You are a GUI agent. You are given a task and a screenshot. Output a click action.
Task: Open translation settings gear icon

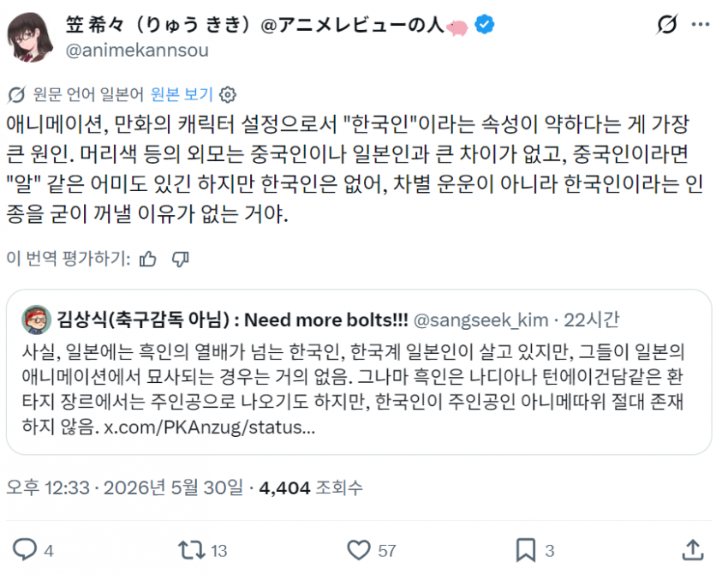click(x=228, y=95)
